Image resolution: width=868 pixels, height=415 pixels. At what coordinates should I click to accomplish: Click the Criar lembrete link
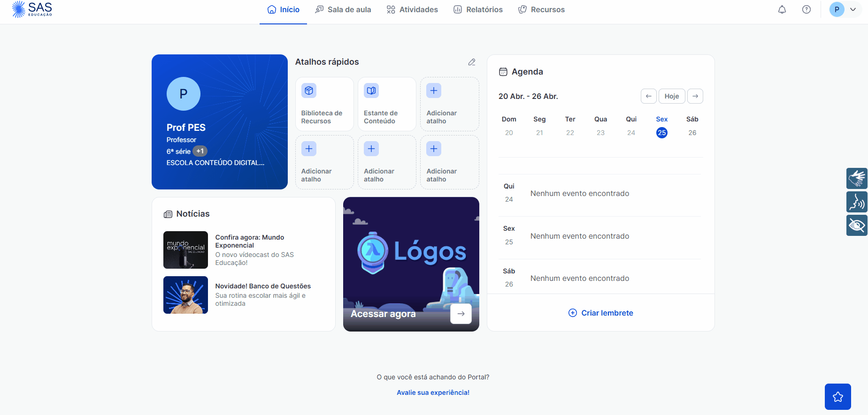[601, 313]
